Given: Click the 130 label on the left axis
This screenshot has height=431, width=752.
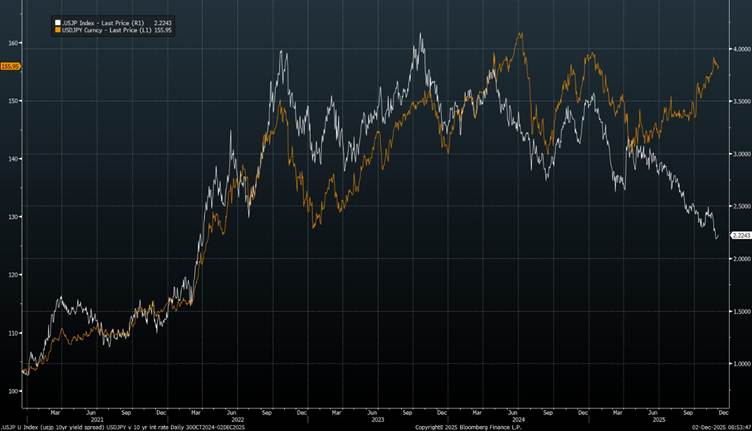Looking at the screenshot, I should [x=13, y=217].
